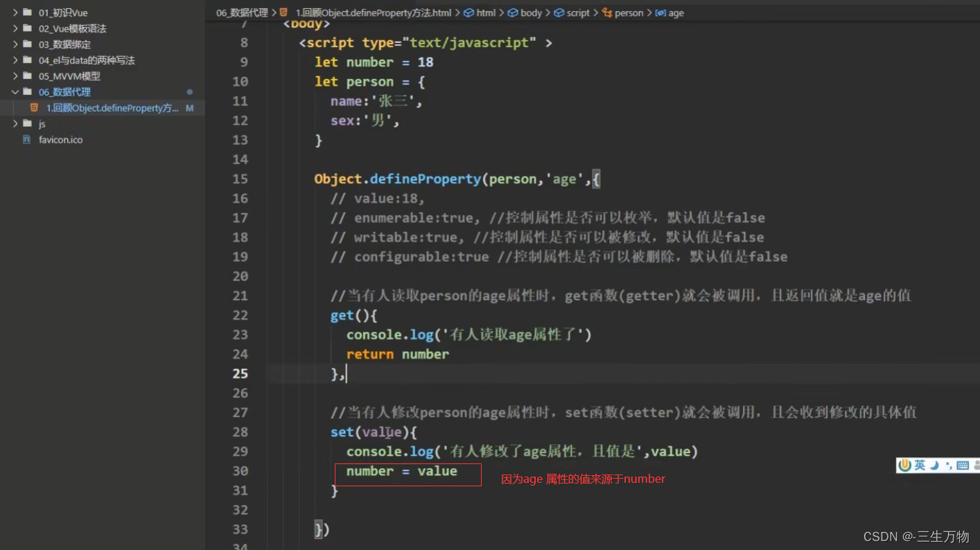The height and width of the screenshot is (550, 980).
Task: Open the person breadcrumb label
Action: tap(629, 12)
